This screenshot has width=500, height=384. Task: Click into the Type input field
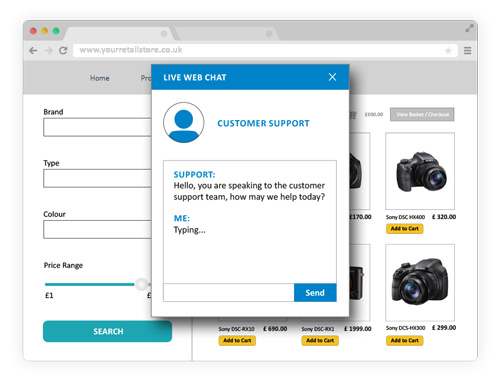pos(97,178)
